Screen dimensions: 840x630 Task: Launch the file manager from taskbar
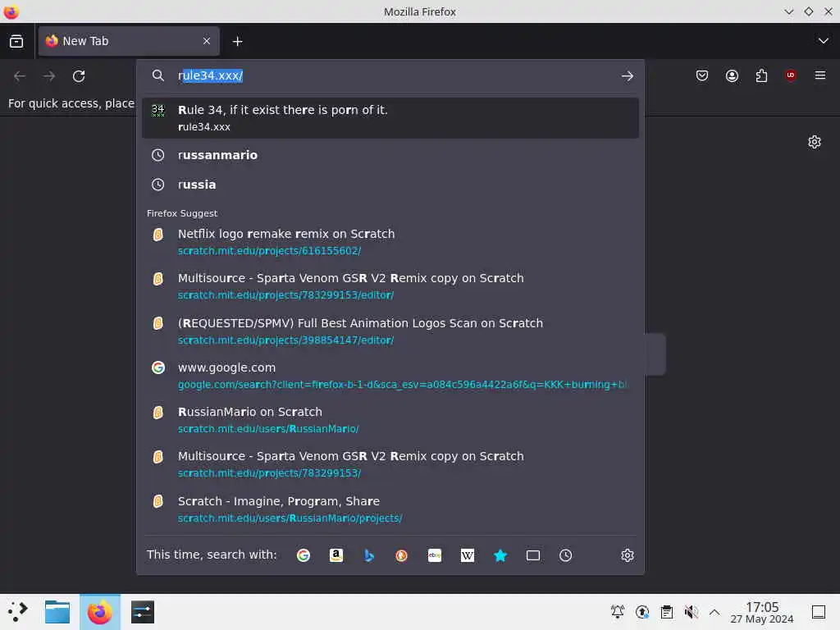[57, 612]
